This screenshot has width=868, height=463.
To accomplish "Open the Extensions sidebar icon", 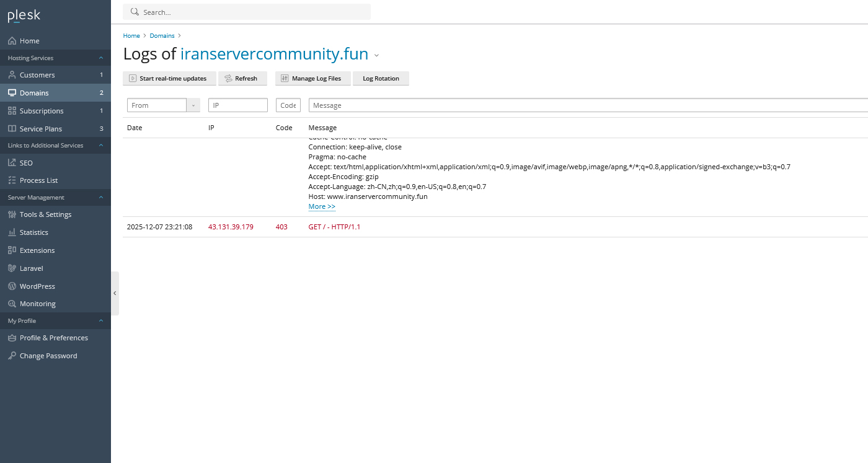I will [x=12, y=250].
